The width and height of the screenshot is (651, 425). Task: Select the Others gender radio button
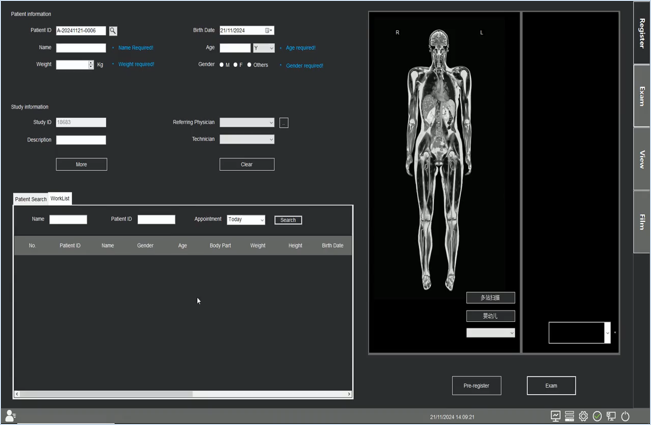pyautogui.click(x=249, y=65)
